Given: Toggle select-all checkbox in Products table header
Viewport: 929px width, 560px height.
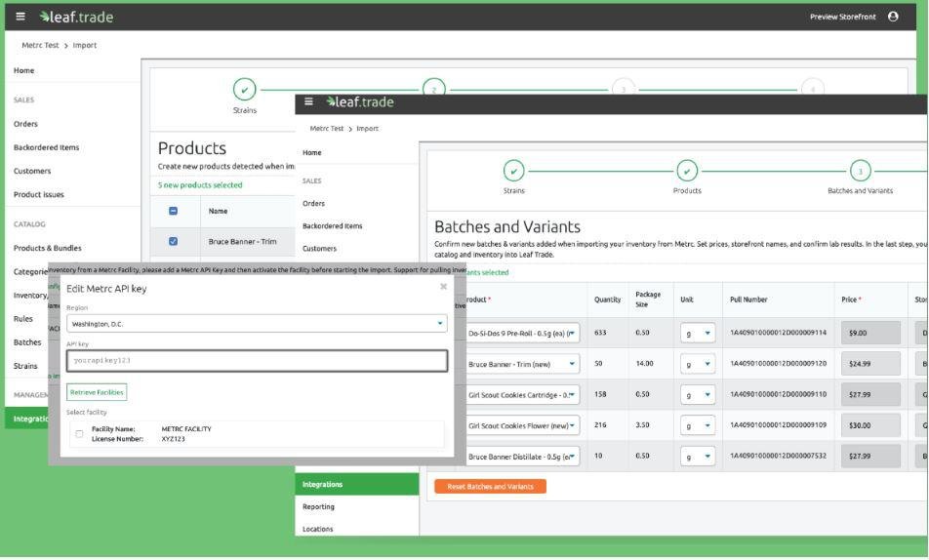Looking at the screenshot, I should (x=173, y=211).
